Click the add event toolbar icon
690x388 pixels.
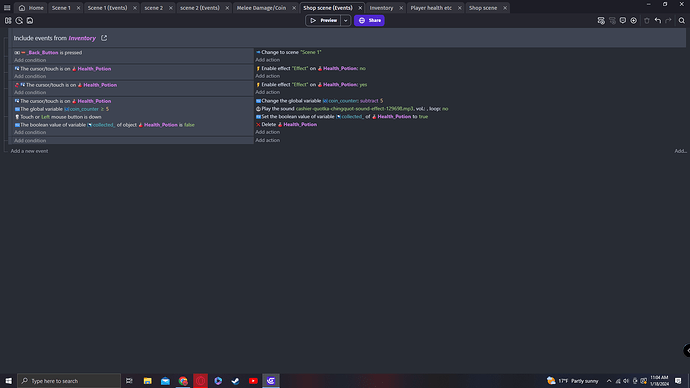tap(601, 20)
